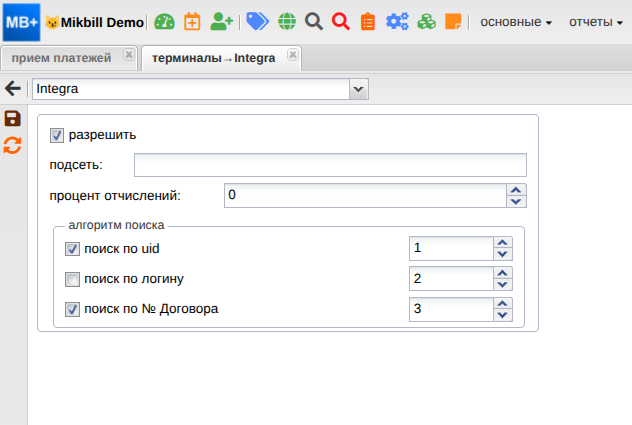Open the blue gears settings icon
Screen dimensions: 632x425
pyautogui.click(x=397, y=21)
